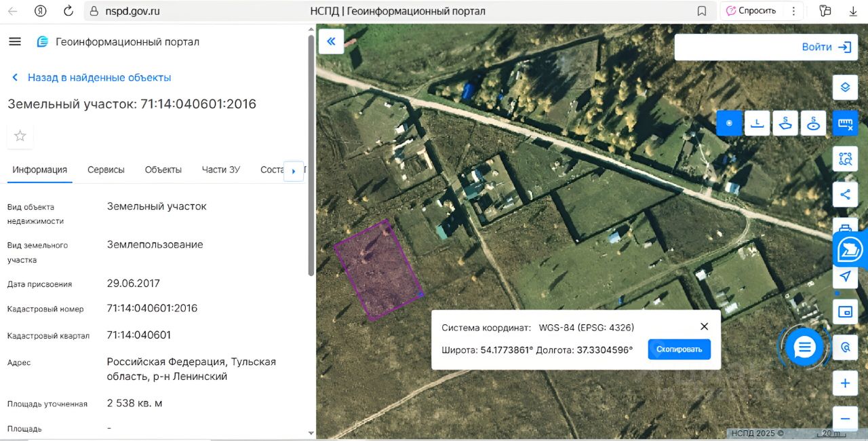Select polygon area measurement tool

(x=785, y=123)
